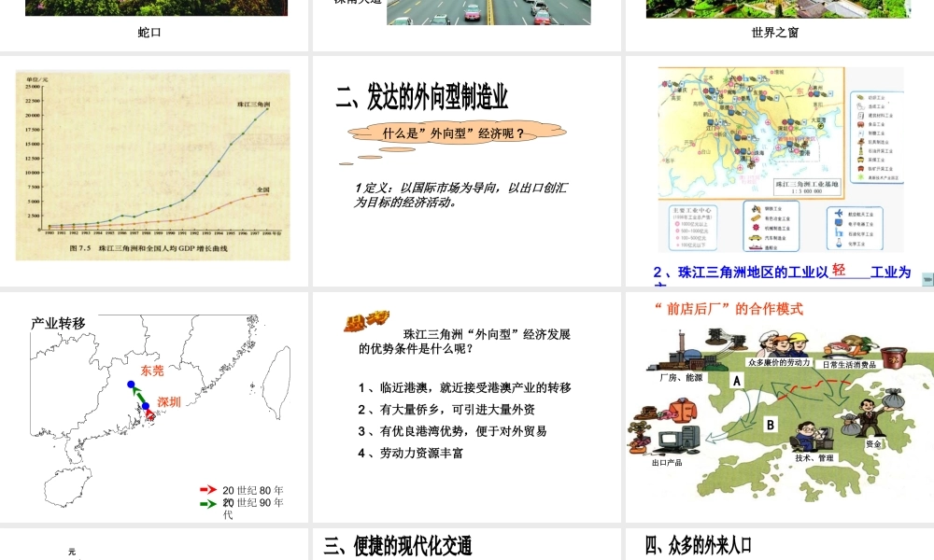
Task: Click point 3、有优良港湾优势，便于对外贸易
Action: (x=452, y=431)
